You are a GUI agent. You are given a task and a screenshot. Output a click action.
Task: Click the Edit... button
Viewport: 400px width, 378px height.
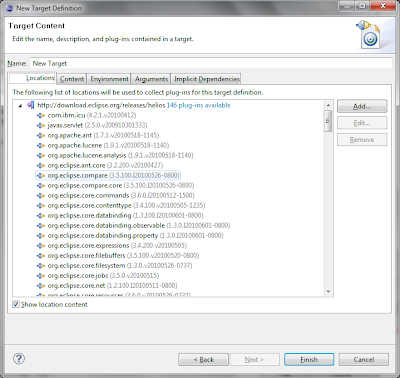tap(362, 123)
